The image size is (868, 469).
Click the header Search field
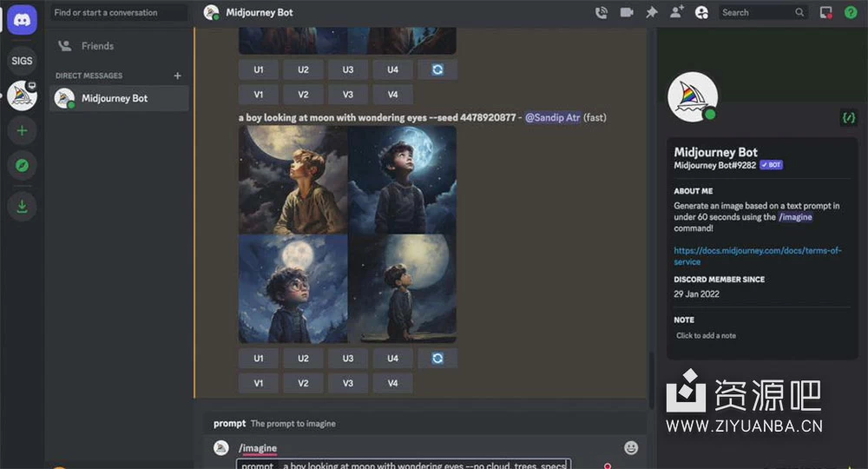click(x=763, y=13)
